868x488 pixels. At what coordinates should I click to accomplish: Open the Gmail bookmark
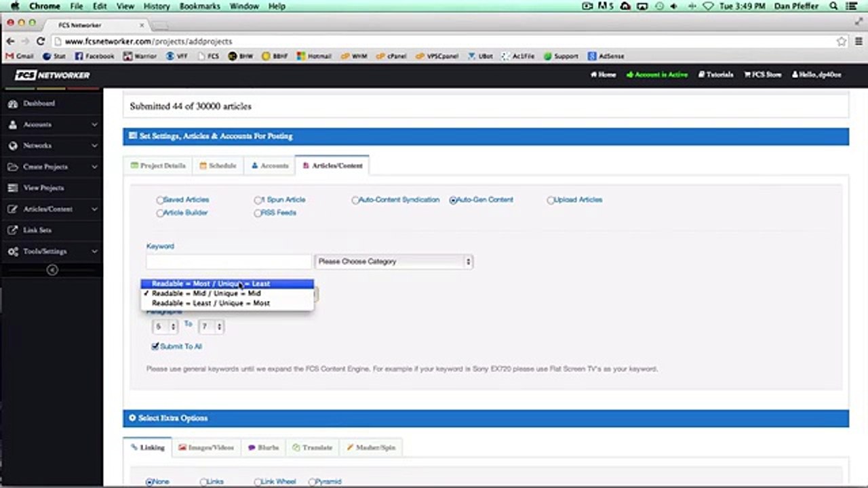point(20,56)
